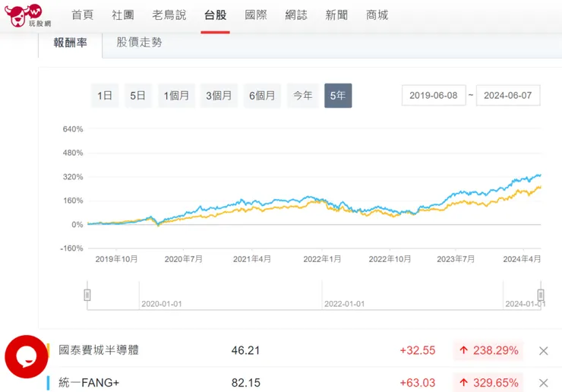The height and width of the screenshot is (392, 562).
Task: Click the 國泰費城半導體 stock name
Action: pos(99,350)
